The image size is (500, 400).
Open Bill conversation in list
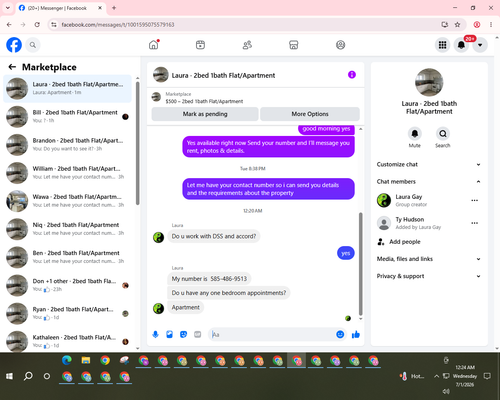pyautogui.click(x=67, y=116)
